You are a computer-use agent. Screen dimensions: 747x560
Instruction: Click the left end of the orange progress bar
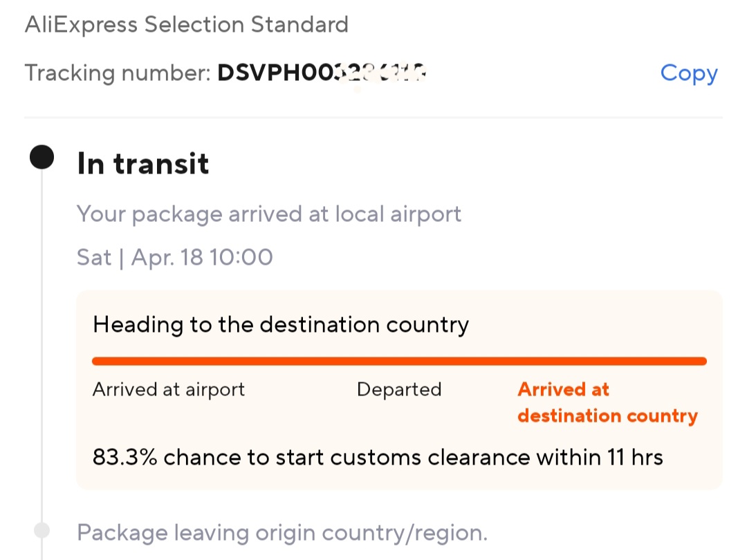tap(98, 361)
